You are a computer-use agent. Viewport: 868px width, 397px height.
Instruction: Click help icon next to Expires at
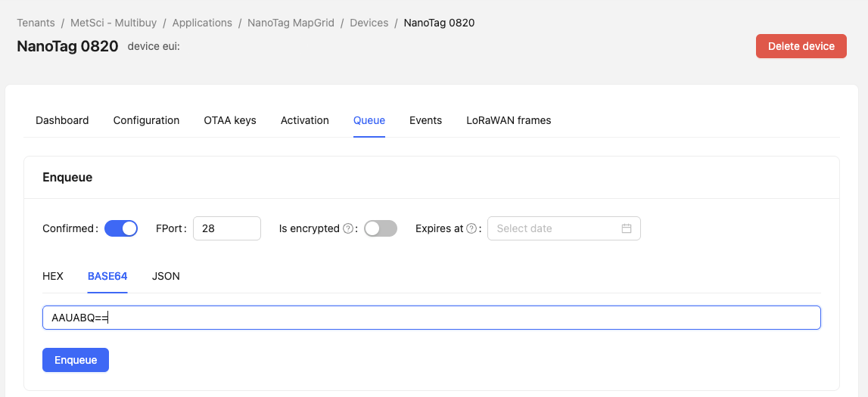pos(471,228)
